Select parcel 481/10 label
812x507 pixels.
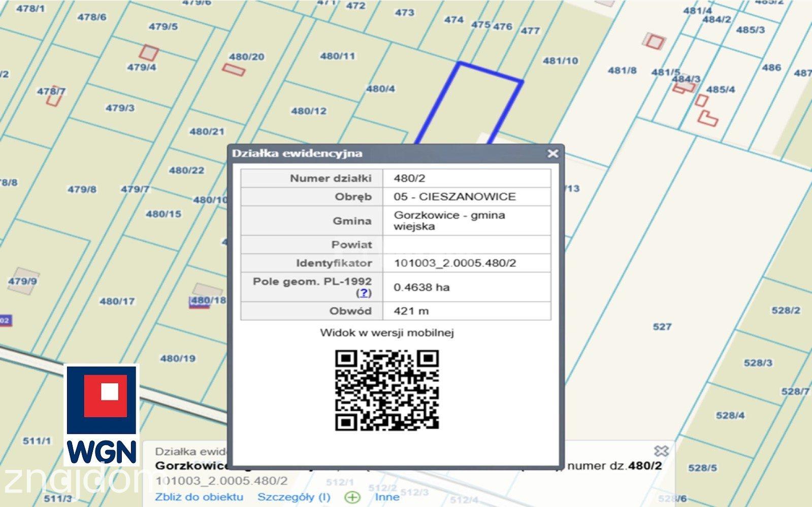point(561,61)
